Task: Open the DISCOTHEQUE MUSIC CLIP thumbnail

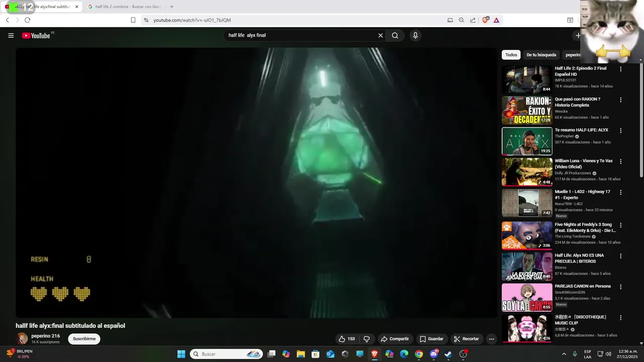Action: (x=527, y=329)
